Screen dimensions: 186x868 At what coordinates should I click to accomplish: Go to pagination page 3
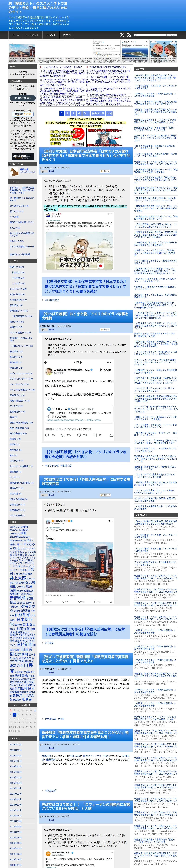(73, 114)
